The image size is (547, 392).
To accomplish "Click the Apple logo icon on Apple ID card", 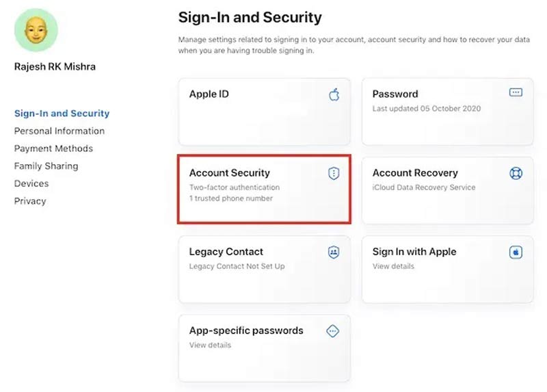I will pos(334,94).
